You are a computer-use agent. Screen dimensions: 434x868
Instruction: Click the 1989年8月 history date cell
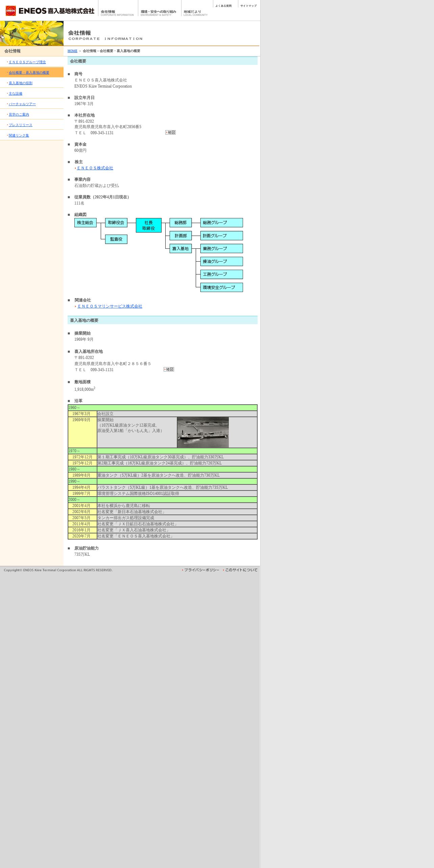tap(82, 475)
